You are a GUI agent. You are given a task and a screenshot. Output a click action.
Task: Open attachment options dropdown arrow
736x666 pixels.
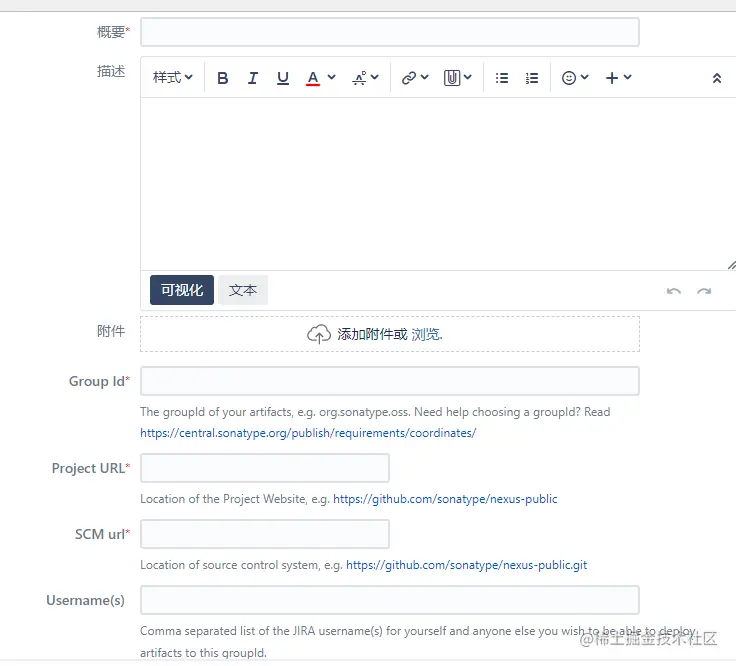point(468,77)
